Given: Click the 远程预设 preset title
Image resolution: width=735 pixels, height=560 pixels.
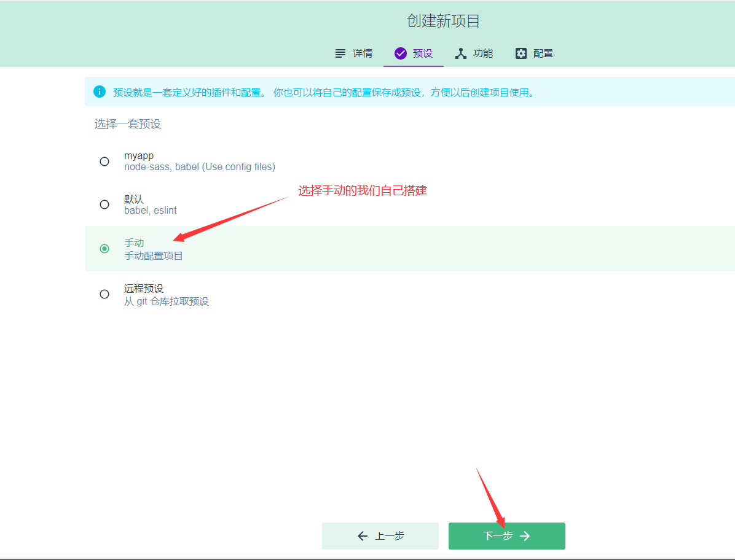Looking at the screenshot, I should [144, 289].
